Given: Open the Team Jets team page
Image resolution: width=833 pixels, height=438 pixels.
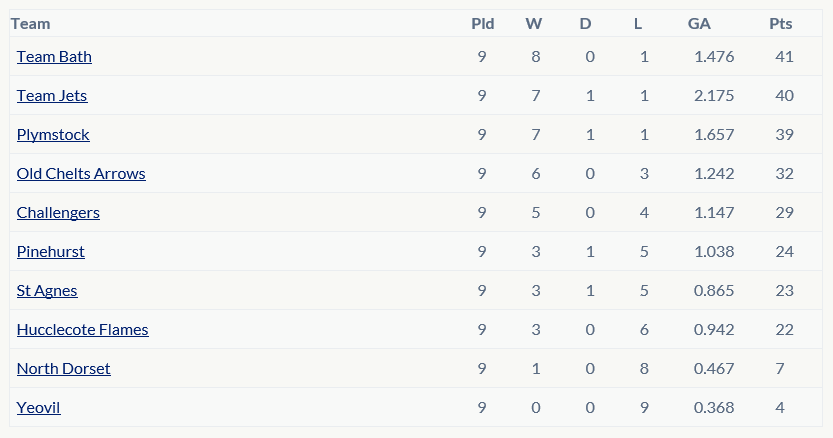Looking at the screenshot, I should (x=52, y=96).
